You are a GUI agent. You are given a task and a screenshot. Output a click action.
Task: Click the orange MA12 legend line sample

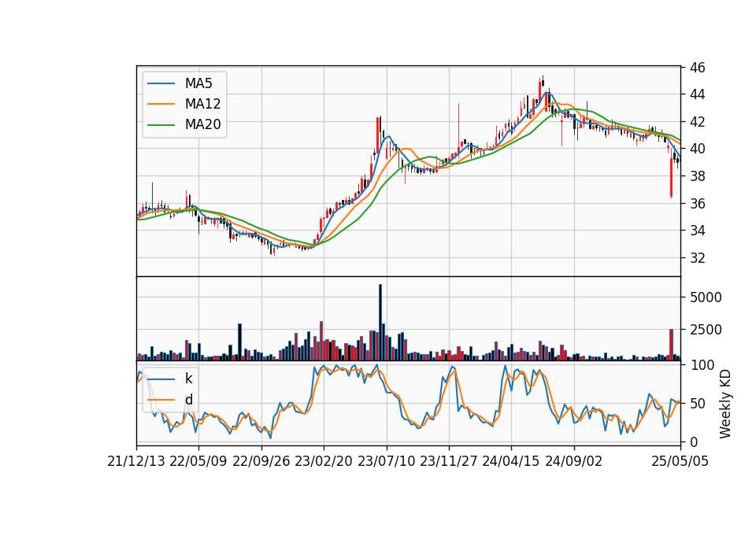pos(161,104)
